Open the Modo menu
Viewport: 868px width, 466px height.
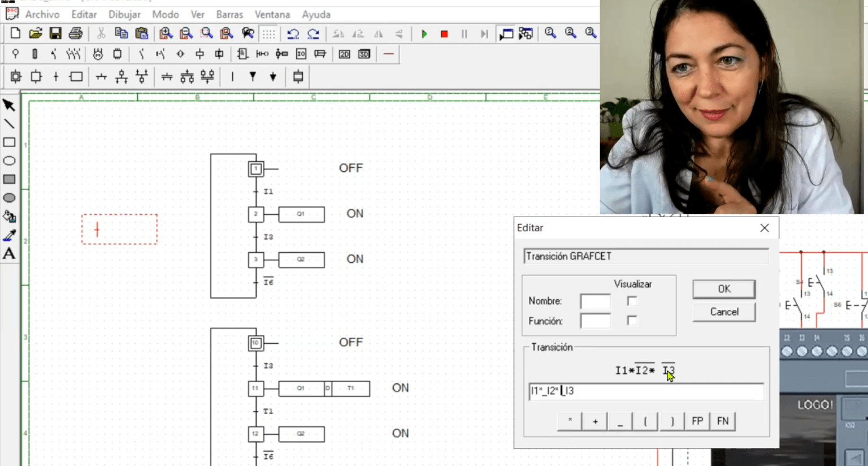165,14
